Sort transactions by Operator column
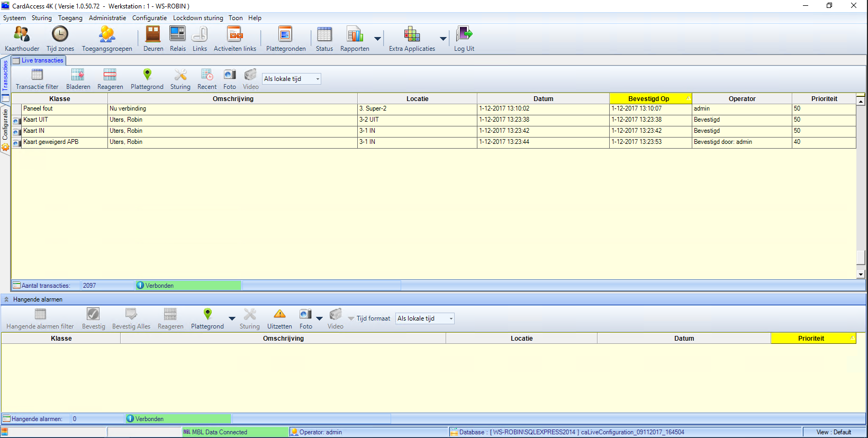 (x=742, y=98)
